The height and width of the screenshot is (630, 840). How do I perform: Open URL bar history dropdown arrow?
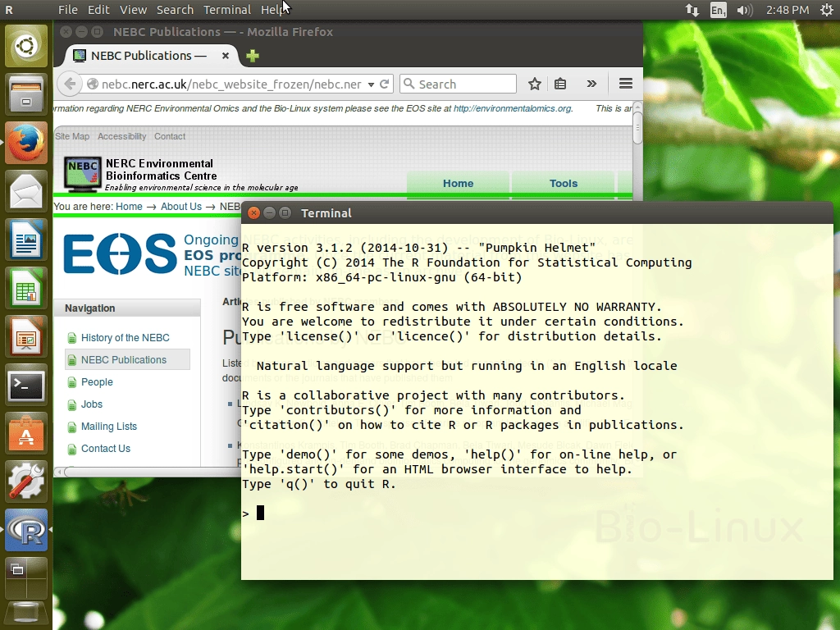pyautogui.click(x=371, y=84)
